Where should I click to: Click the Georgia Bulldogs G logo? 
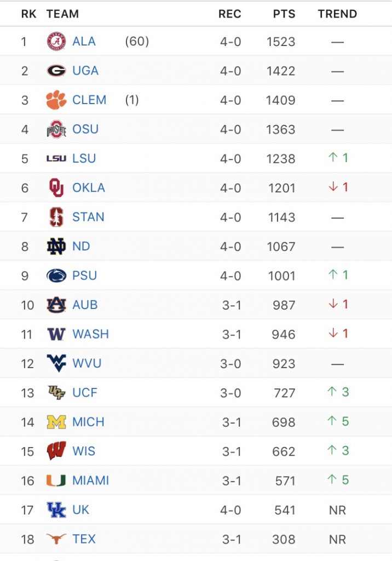tap(56, 71)
